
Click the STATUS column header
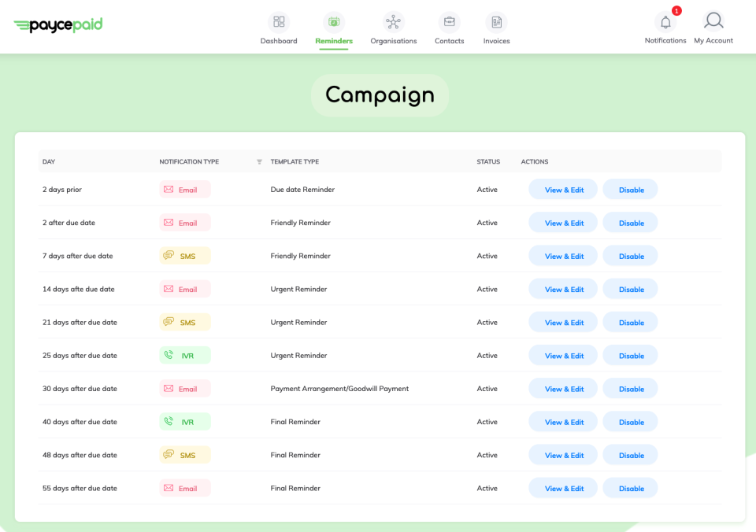pos(488,162)
